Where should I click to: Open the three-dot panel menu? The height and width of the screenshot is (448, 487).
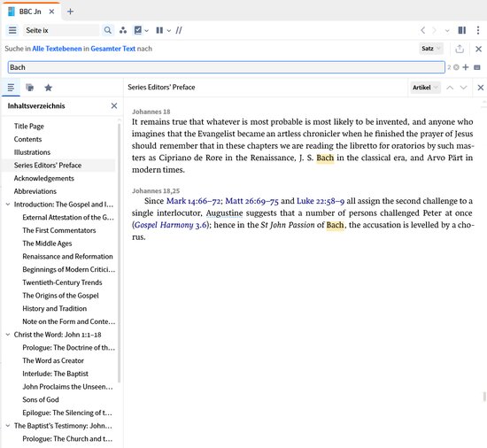[478, 30]
